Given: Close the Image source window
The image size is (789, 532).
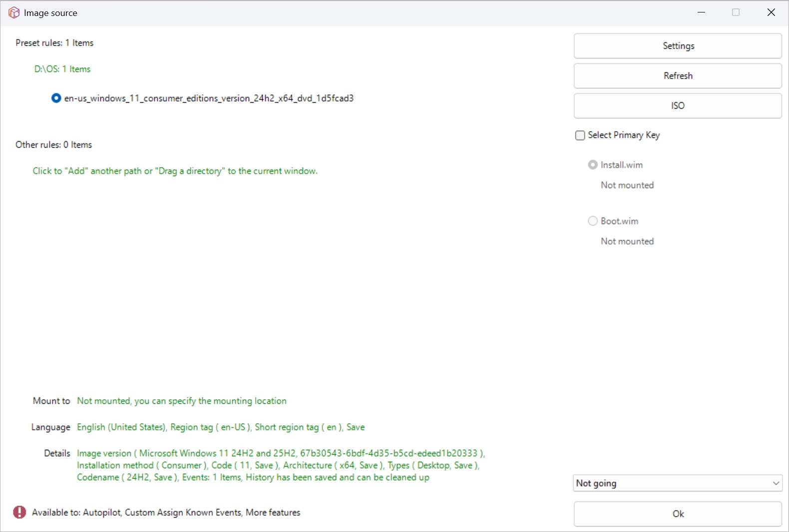Looking at the screenshot, I should point(771,12).
